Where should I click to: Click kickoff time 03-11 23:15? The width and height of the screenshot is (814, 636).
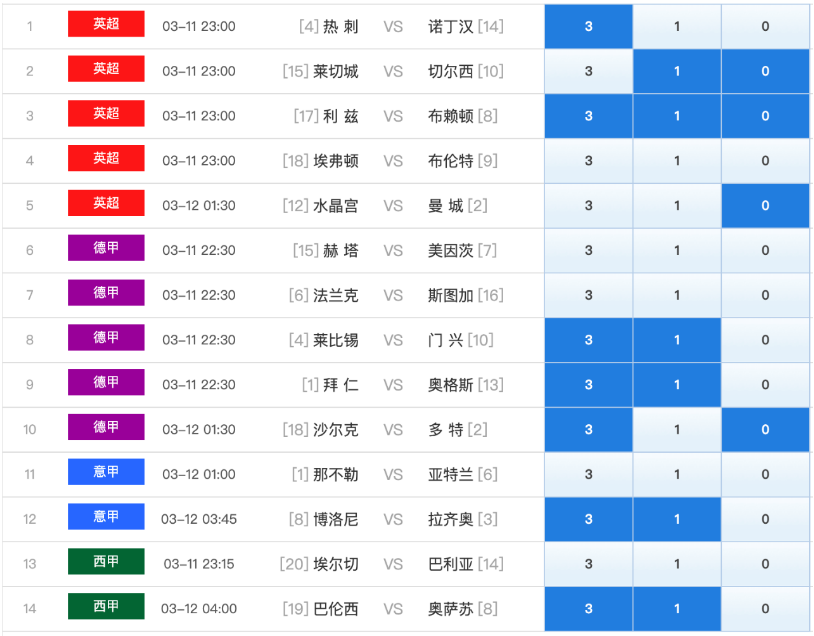[x=199, y=564]
